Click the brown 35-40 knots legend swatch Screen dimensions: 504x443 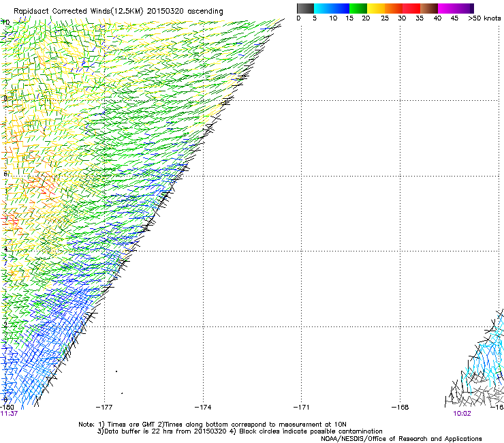point(429,8)
